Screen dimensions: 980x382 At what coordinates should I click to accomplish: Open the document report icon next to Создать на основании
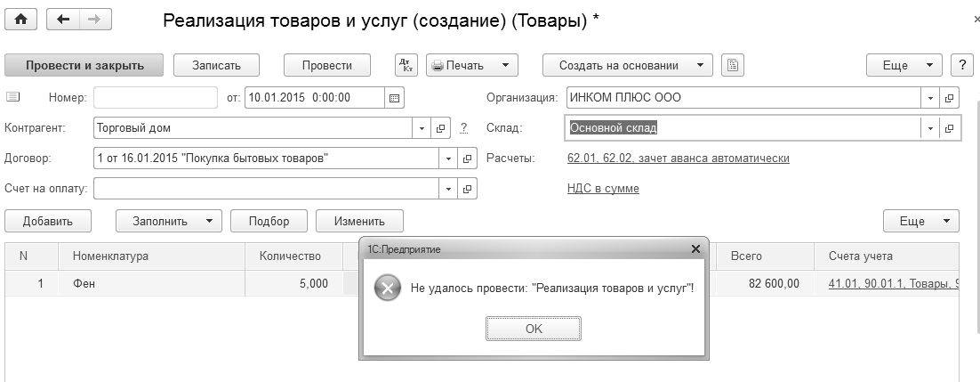click(x=733, y=65)
